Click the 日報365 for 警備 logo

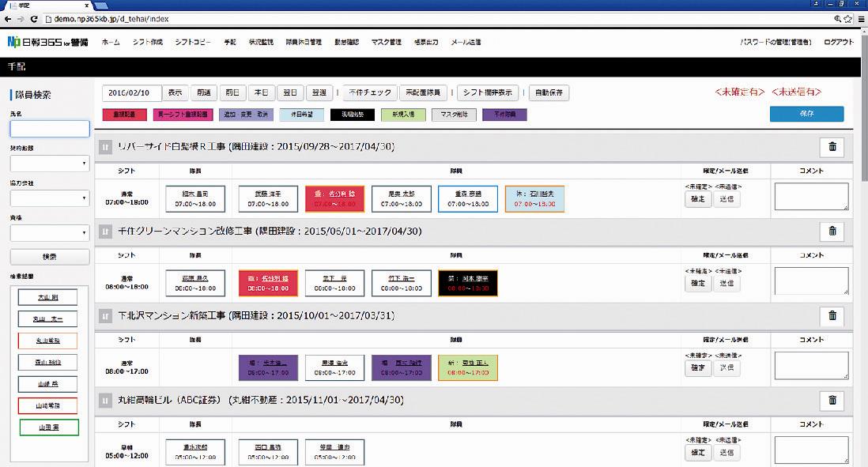(47, 42)
